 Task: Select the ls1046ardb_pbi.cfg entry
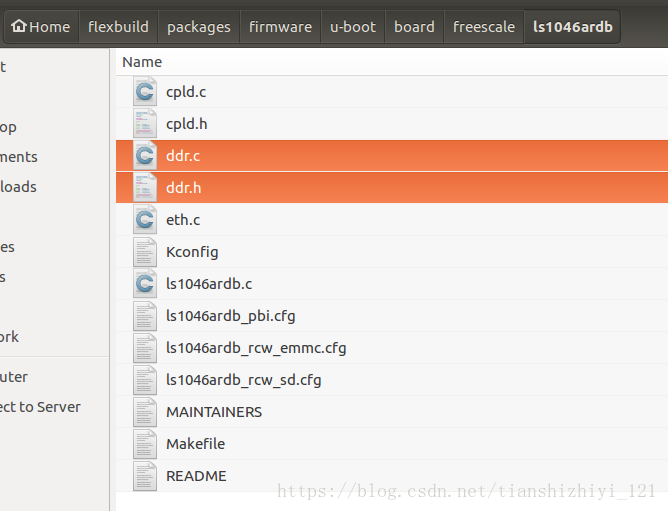[x=230, y=316]
